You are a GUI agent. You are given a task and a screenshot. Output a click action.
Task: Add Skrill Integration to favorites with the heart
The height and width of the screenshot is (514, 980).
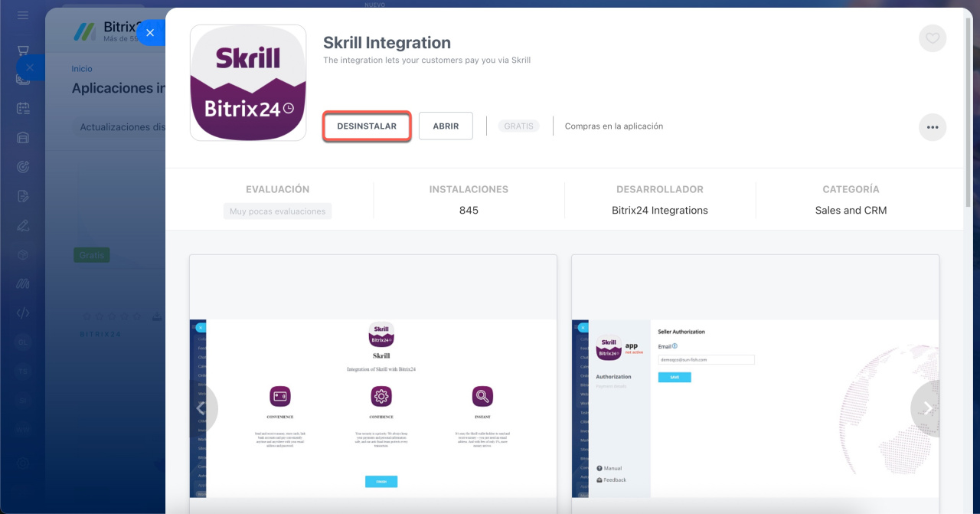[x=933, y=38]
